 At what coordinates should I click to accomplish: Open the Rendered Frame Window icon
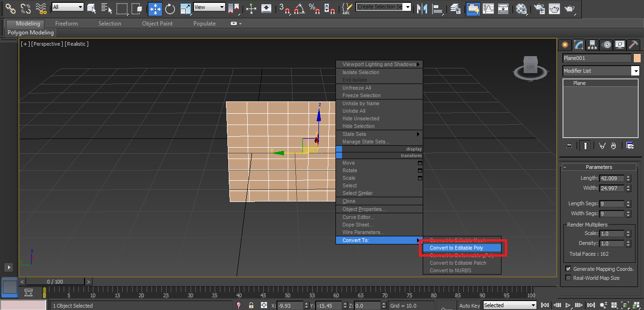coord(554,8)
